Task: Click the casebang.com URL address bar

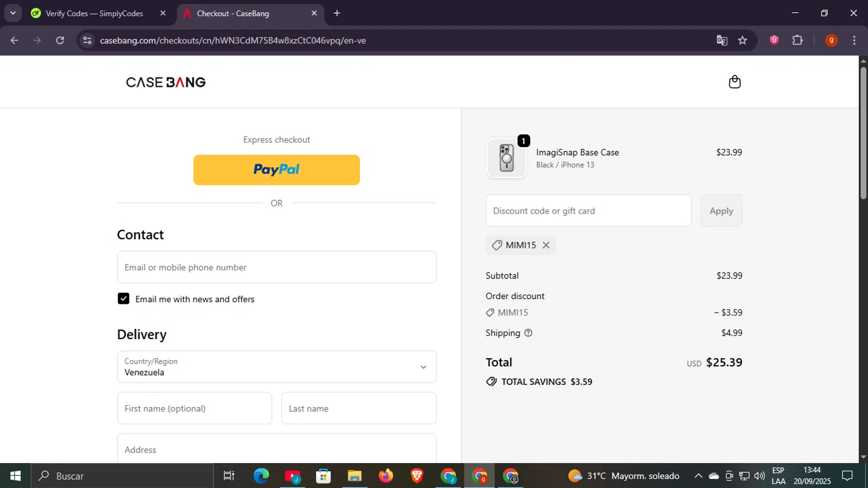Action: click(x=233, y=41)
